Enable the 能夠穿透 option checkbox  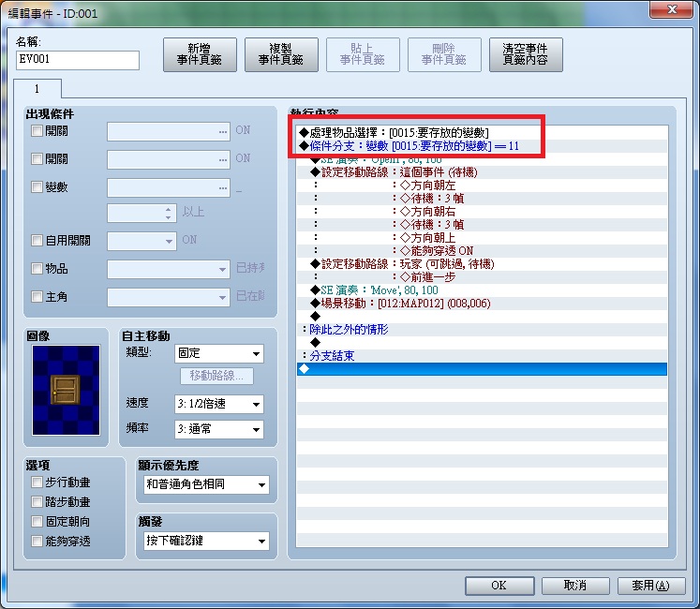37,542
